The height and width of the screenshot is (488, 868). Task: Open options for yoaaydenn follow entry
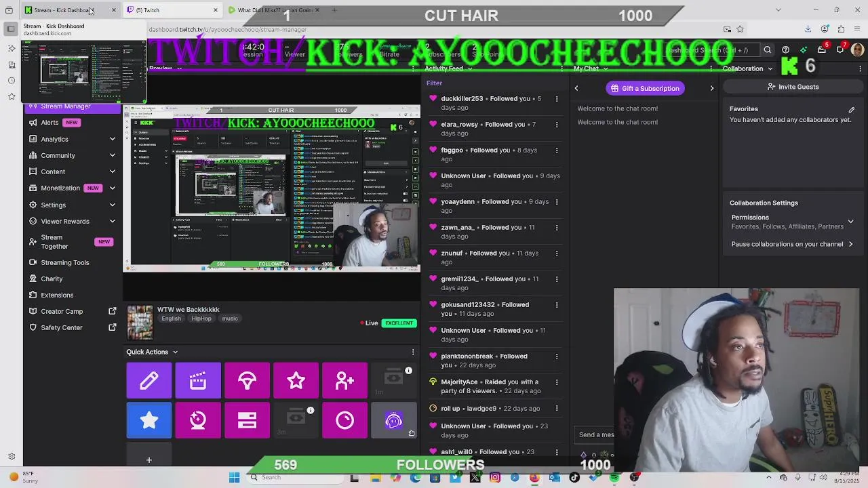tap(557, 202)
